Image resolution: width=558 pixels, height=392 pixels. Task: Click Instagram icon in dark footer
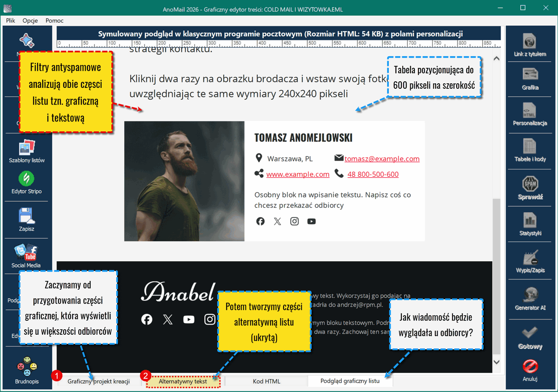210,319
